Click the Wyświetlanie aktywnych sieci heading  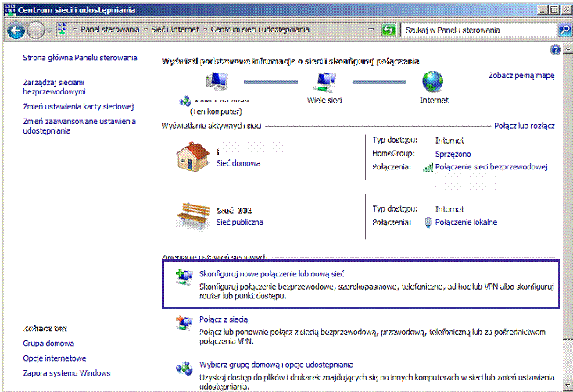pos(211,126)
